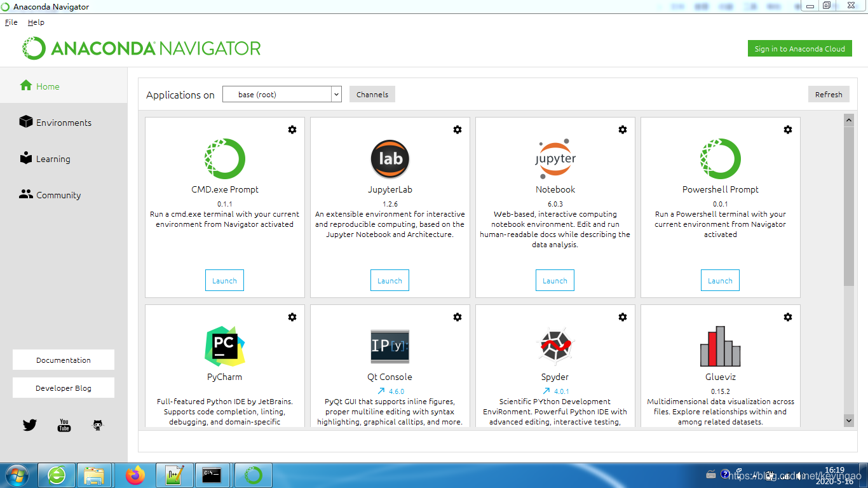
Task: Switch to the Learning tab
Action: pos(64,158)
